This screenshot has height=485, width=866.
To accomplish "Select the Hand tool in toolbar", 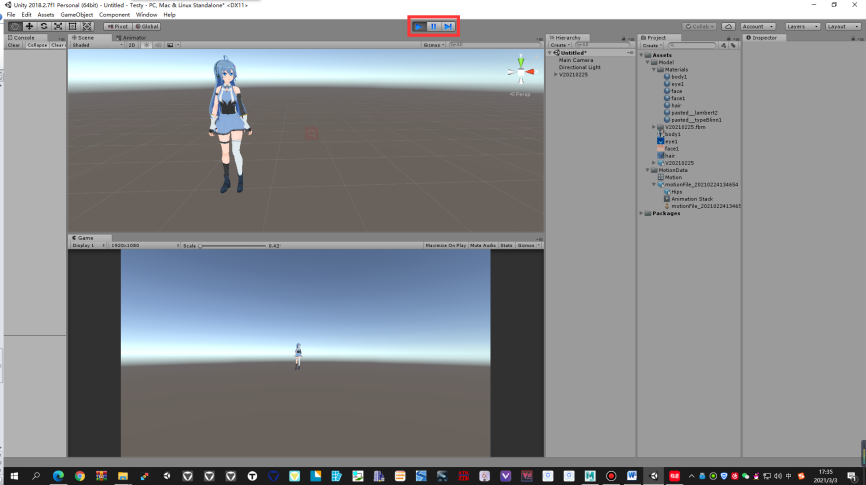I will 15,27.
